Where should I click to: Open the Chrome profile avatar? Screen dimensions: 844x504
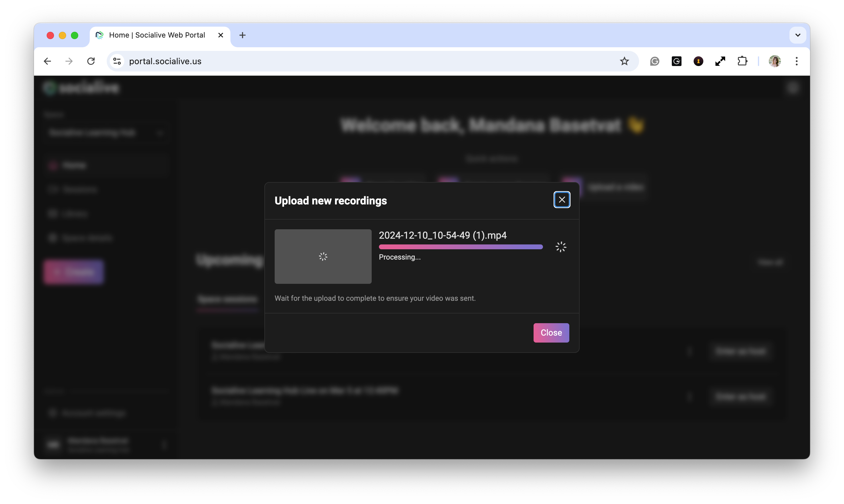coord(774,61)
